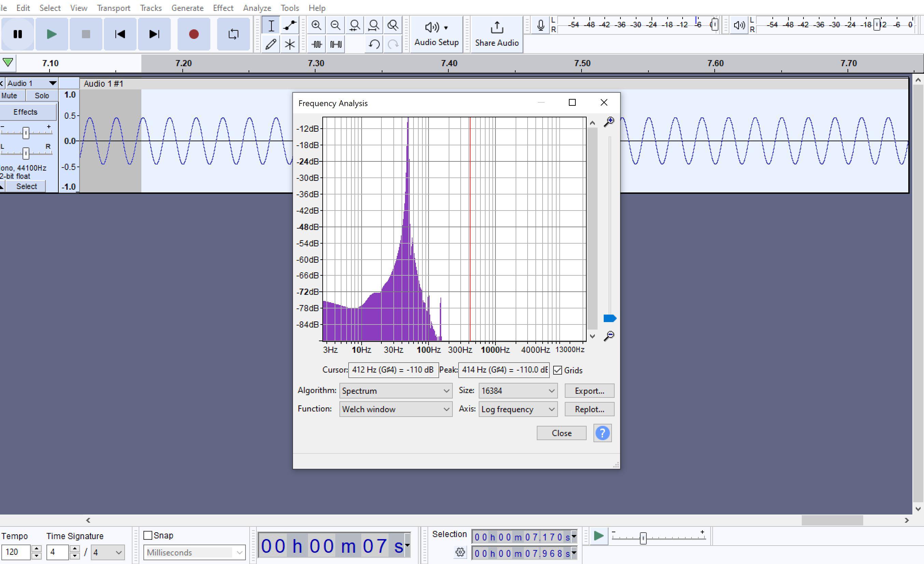924x564 pixels.
Task: Skip to project start
Action: point(120,34)
